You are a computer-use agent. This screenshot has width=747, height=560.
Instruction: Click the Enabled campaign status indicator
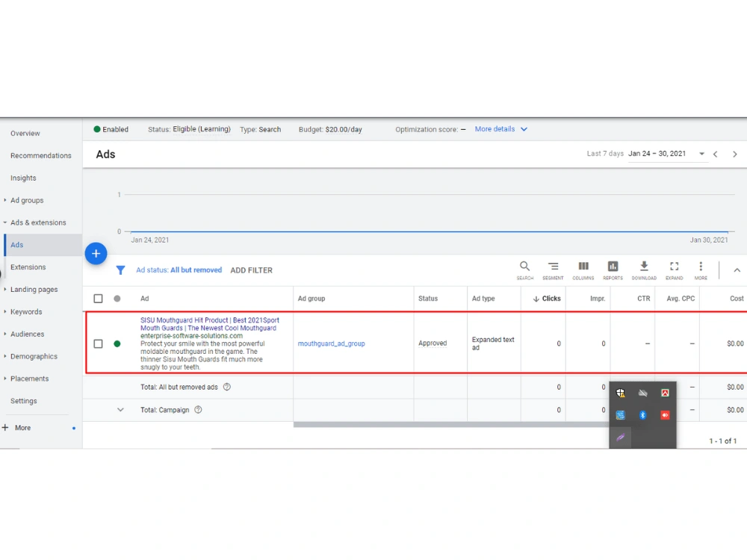click(111, 129)
